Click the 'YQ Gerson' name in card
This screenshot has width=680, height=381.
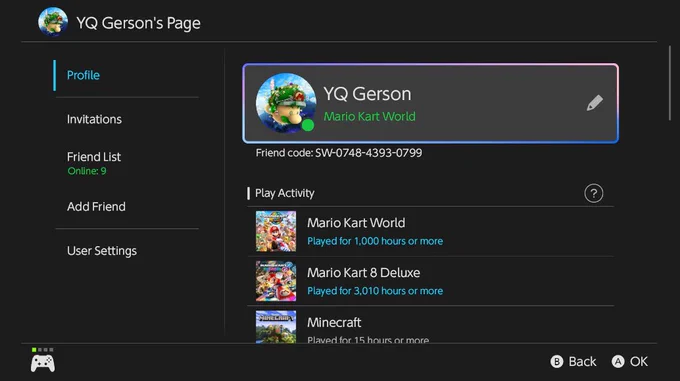pyautogui.click(x=367, y=94)
